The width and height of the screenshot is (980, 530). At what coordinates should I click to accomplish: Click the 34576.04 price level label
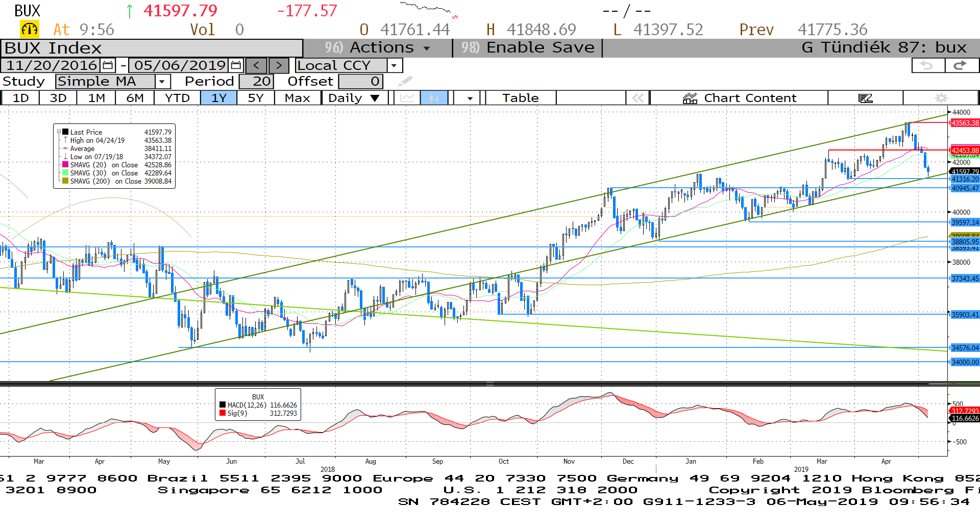tap(965, 348)
